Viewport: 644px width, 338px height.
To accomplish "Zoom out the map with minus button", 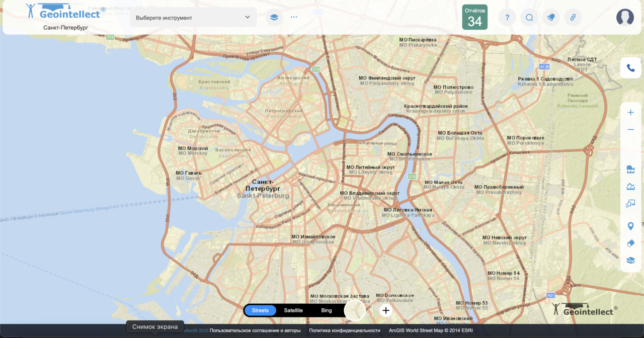I will 630,130.
